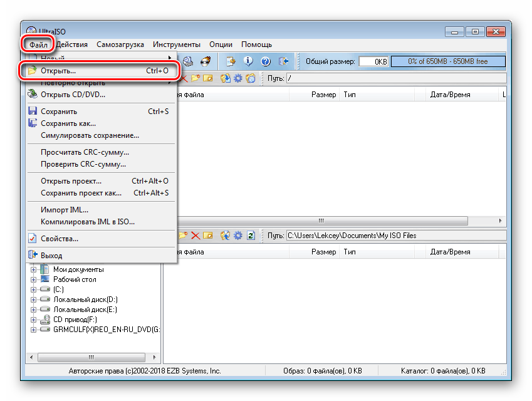Choose Выход to exit the program
Viewport: 532px width, 401px height.
click(101, 256)
